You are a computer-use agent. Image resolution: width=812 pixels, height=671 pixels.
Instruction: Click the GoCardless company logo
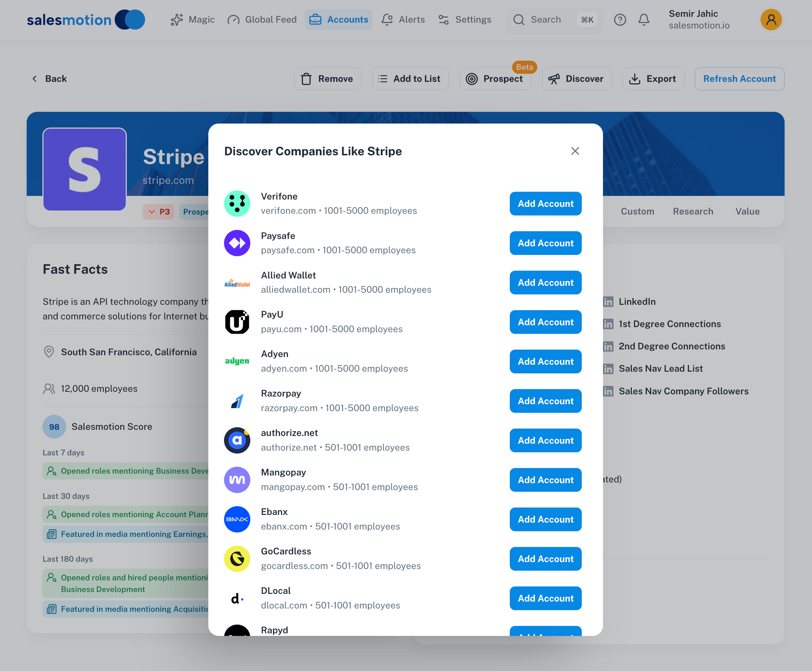point(237,558)
